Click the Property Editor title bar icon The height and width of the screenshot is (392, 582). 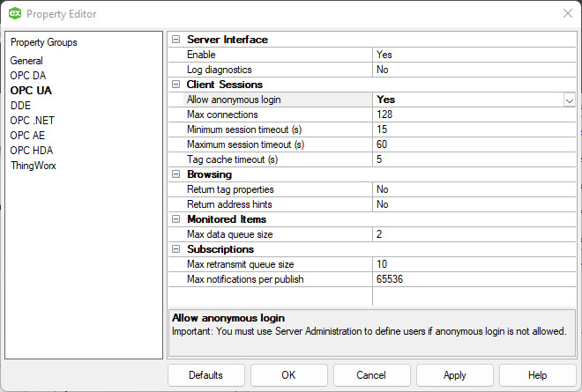(15, 14)
